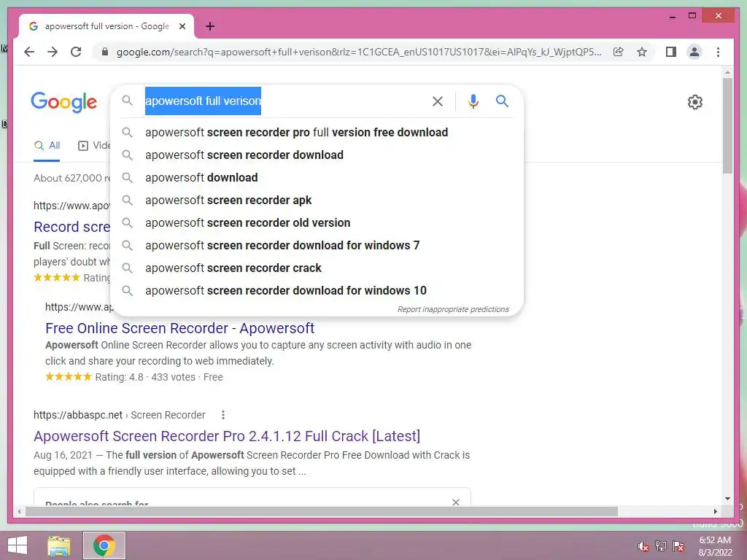Click the scroll right arrow

(x=715, y=511)
